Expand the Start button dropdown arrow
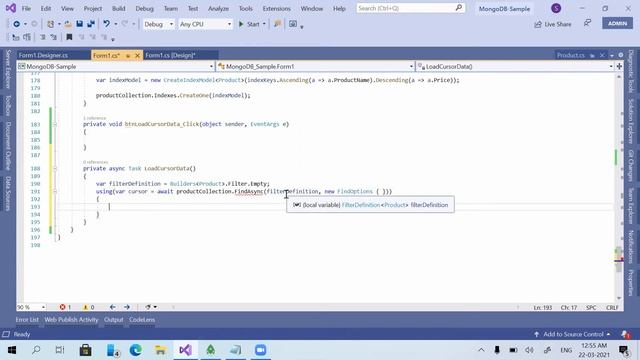The height and width of the screenshot is (360, 640). tap(264, 24)
